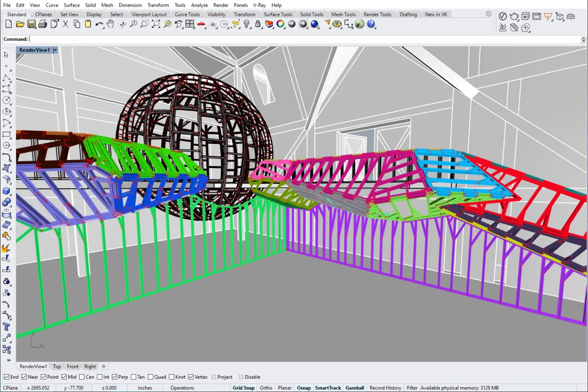Switch to the Mesh Tools toolbar tab
Viewport: 588px width, 392px height.
pos(344,14)
